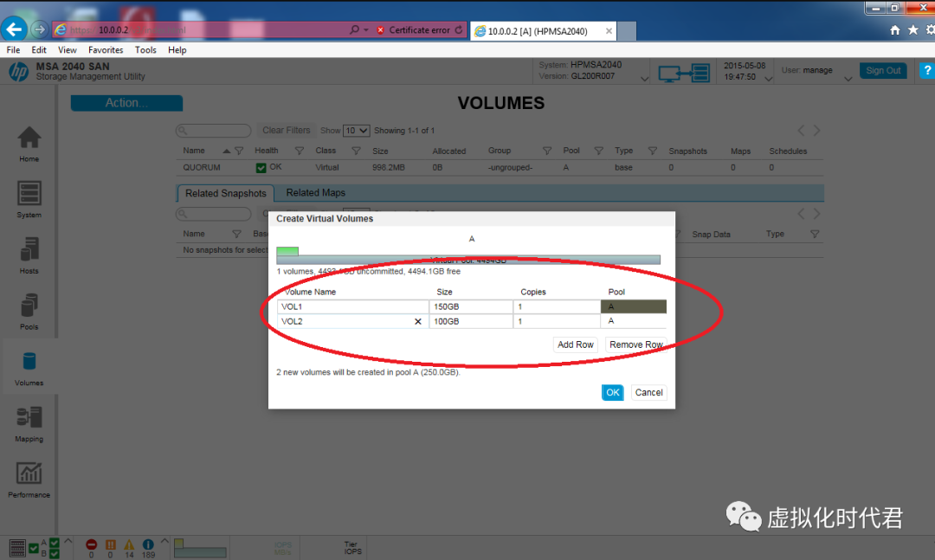The image size is (935, 560).
Task: Open the Pool column filter
Action: tap(599, 151)
